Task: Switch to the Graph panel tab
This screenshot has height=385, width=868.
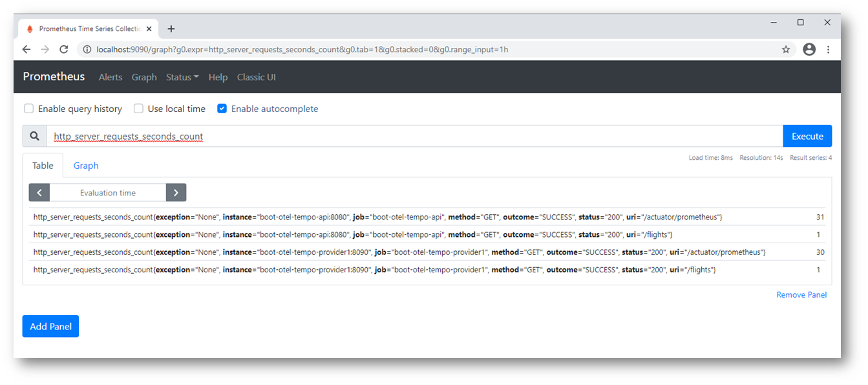Action: [86, 166]
